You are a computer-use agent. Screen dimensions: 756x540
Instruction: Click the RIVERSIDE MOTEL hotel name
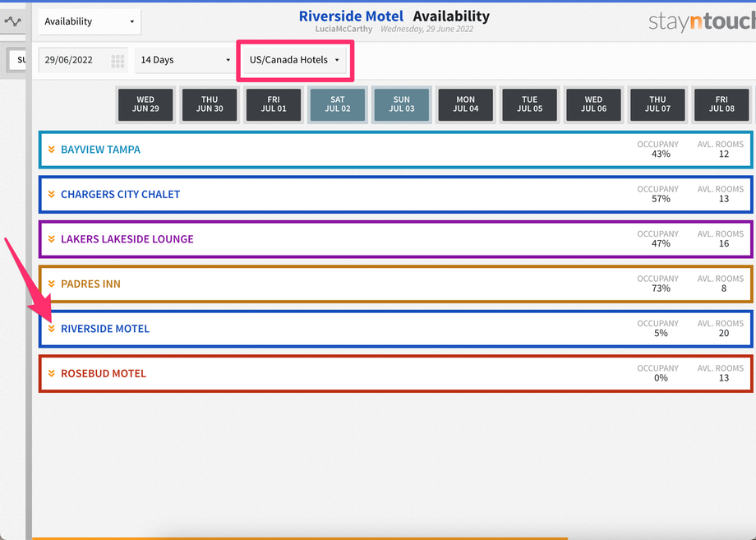[x=105, y=329]
